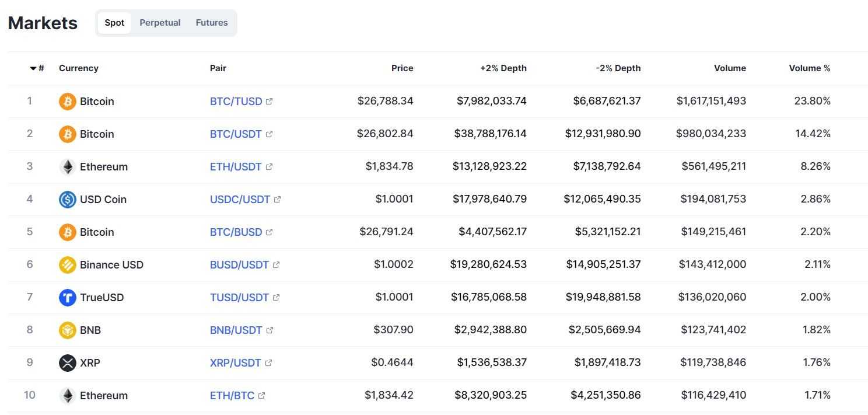The image size is (868, 415).
Task: Click the -2% depth value $19,948,881.58
Action: click(603, 297)
